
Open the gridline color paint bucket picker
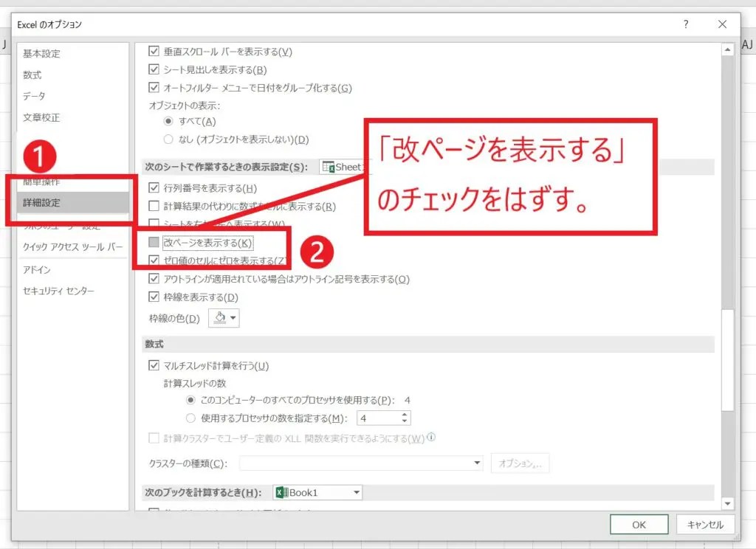coord(224,317)
